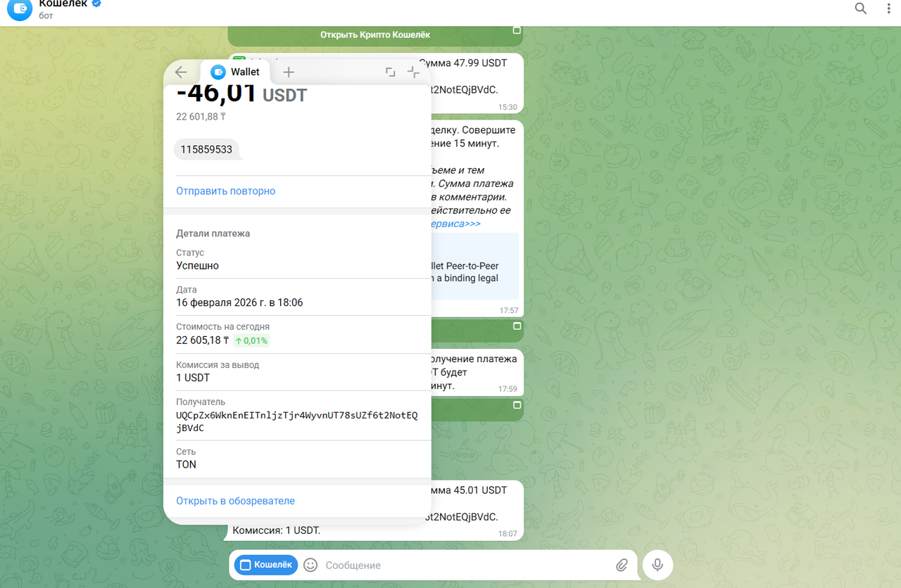The image size is (901, 588).
Task: Start voice recording with the microphone button
Action: (x=657, y=565)
